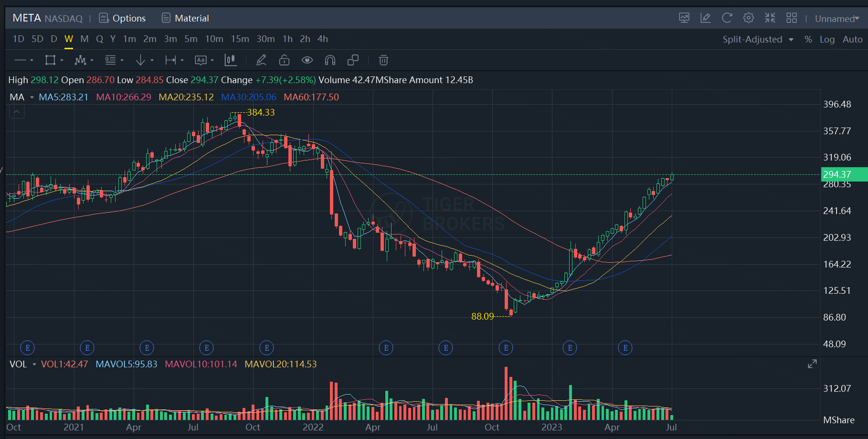This screenshot has height=439, width=868.
Task: Toggle the drawing lock icon
Action: pyautogui.click(x=284, y=60)
